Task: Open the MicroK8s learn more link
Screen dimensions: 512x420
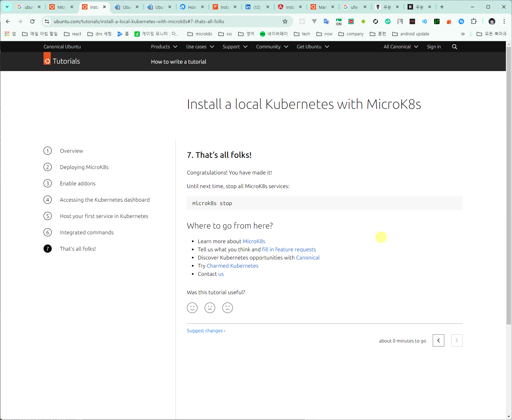Action: 254,241
